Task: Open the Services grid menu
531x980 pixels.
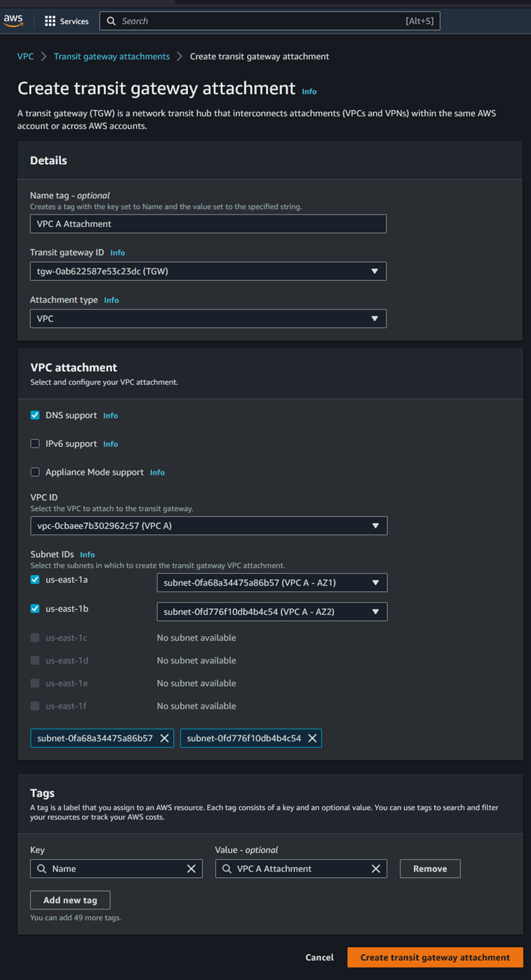Action: [66, 21]
